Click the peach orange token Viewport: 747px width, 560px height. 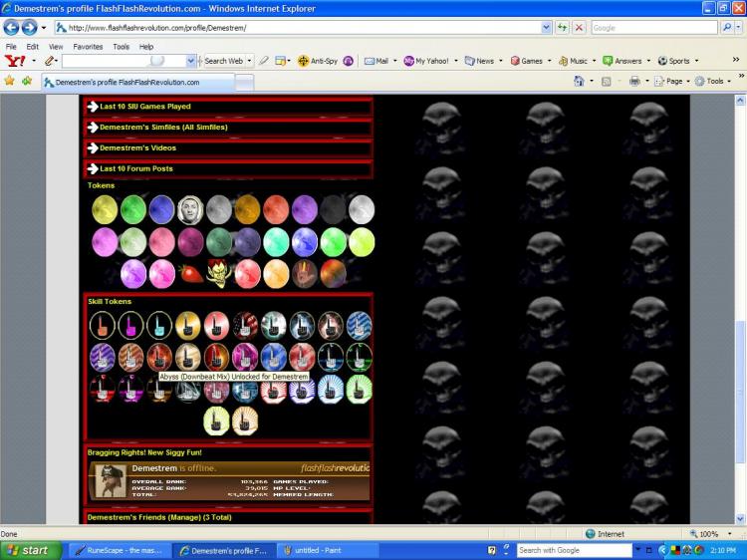[276, 274]
